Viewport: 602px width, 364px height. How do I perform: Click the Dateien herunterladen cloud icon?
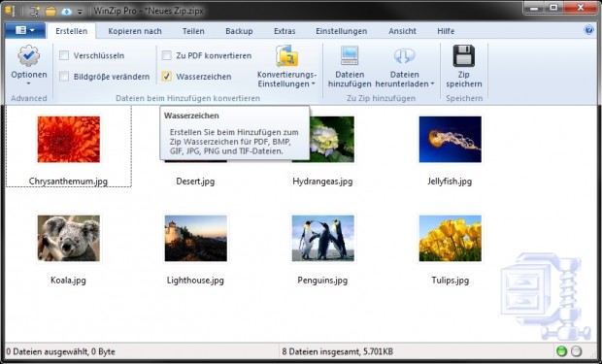404,56
